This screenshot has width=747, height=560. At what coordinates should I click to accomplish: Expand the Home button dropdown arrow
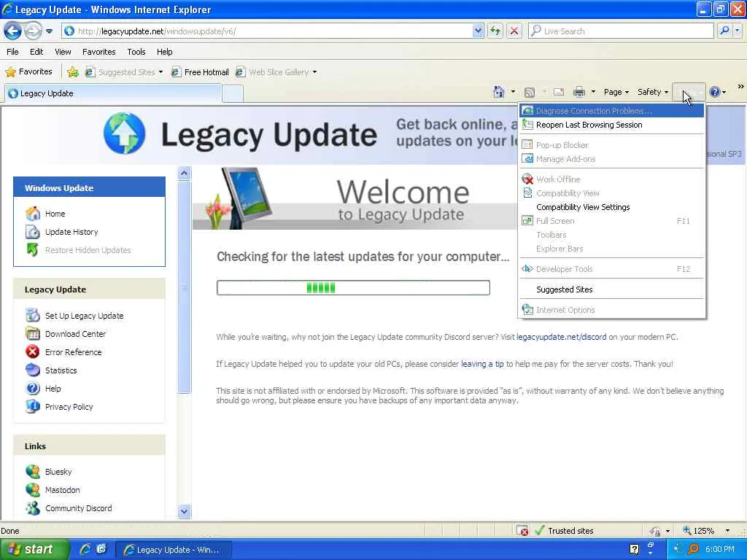pos(513,92)
